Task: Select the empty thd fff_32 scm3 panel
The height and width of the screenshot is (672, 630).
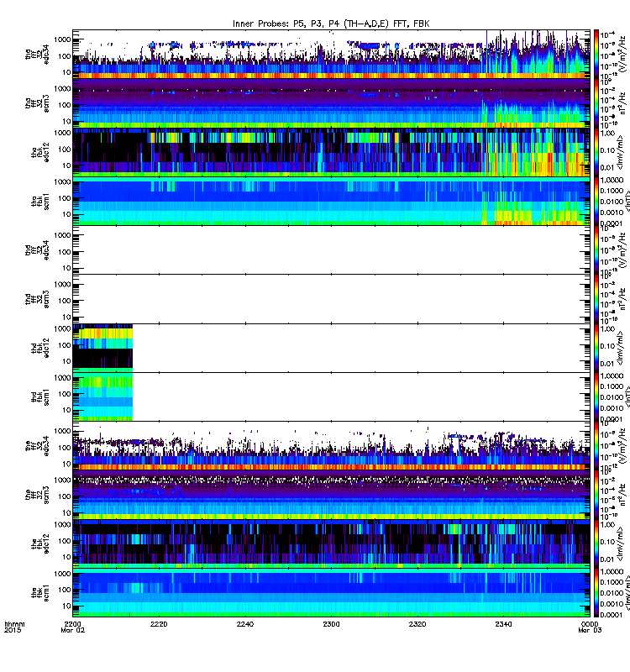Action: coord(331,299)
